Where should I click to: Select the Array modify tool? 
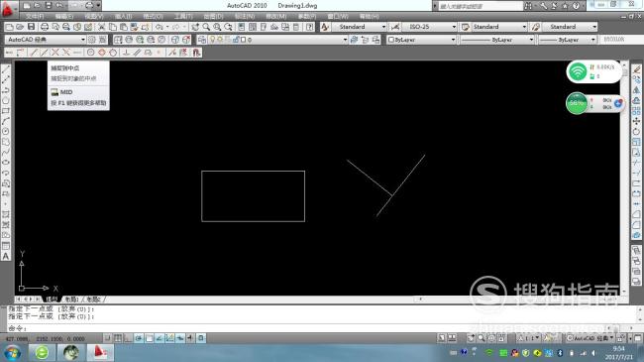(636, 111)
